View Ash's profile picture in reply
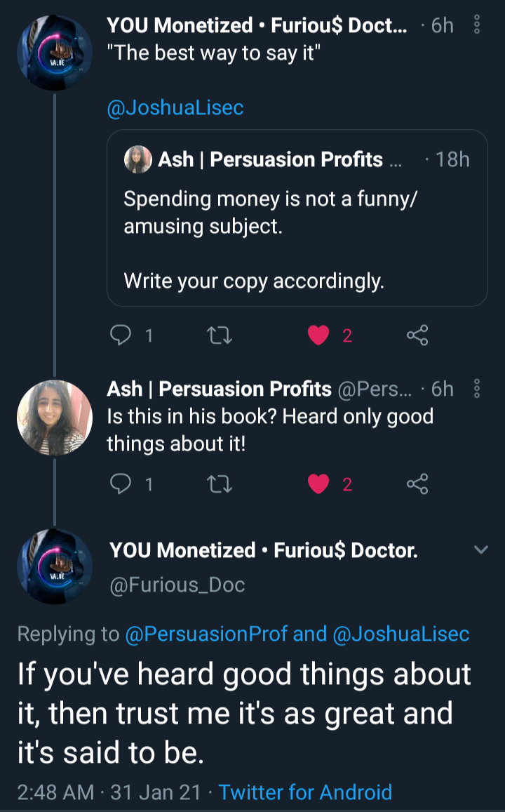This screenshot has height=812, width=505. pyautogui.click(x=55, y=418)
